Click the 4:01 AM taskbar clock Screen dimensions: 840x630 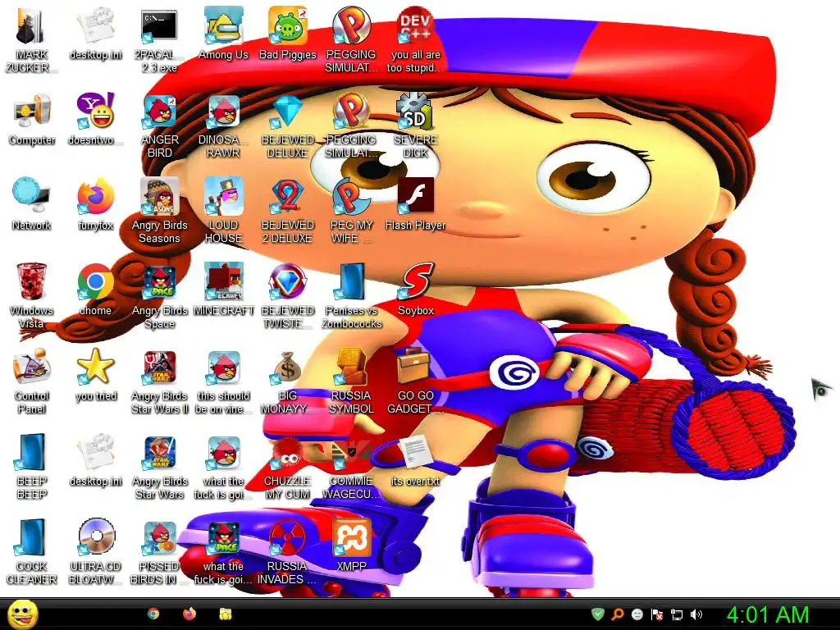point(767,615)
